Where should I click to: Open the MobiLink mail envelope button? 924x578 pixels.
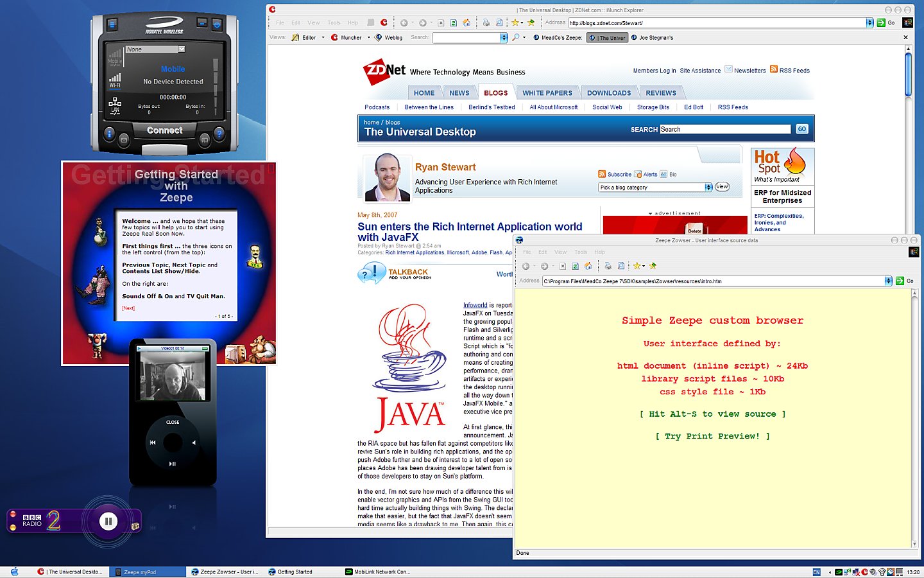point(124,139)
